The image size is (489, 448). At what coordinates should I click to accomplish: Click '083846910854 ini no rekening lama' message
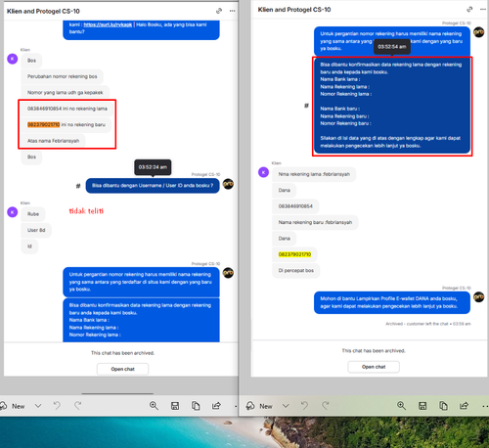coord(67,109)
